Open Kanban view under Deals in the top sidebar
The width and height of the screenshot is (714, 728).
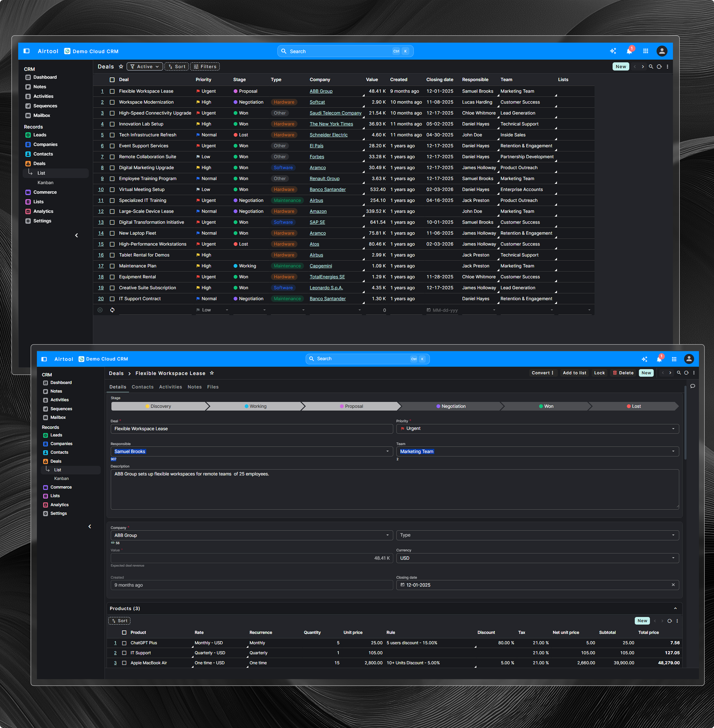pyautogui.click(x=45, y=183)
